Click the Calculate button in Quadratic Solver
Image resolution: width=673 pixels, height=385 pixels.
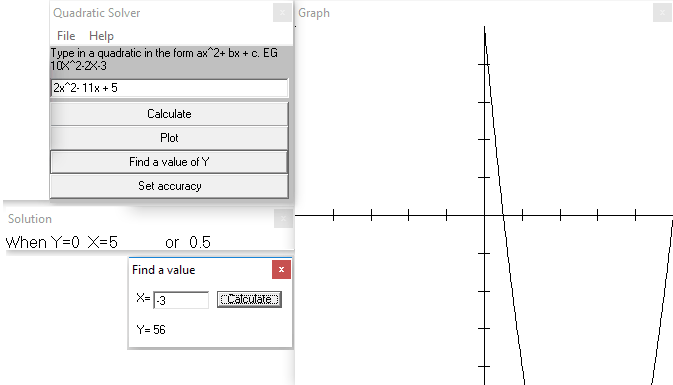169,114
